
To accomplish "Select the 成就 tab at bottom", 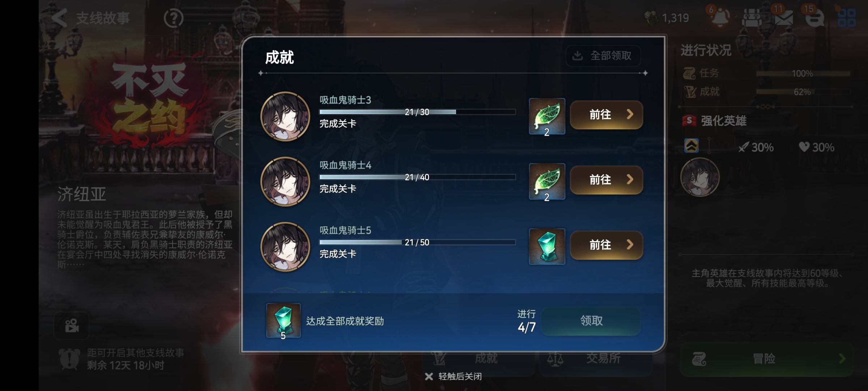I will [x=478, y=358].
